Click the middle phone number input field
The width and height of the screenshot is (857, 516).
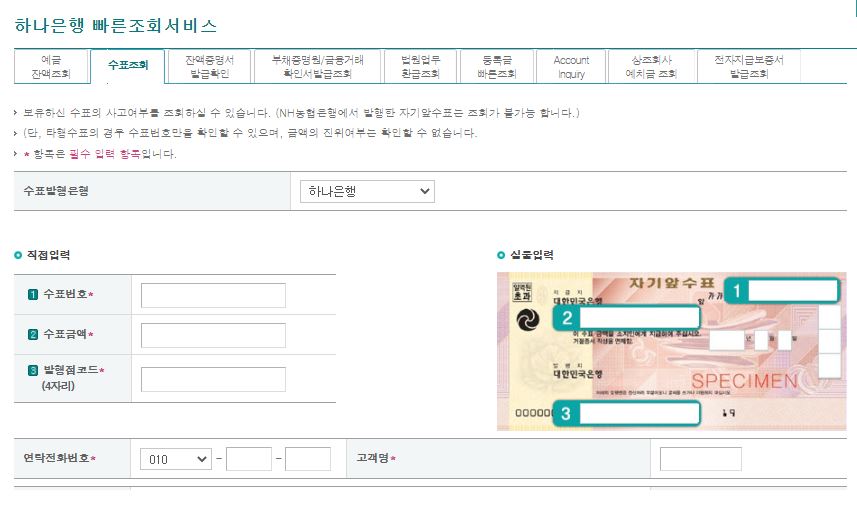click(249, 459)
